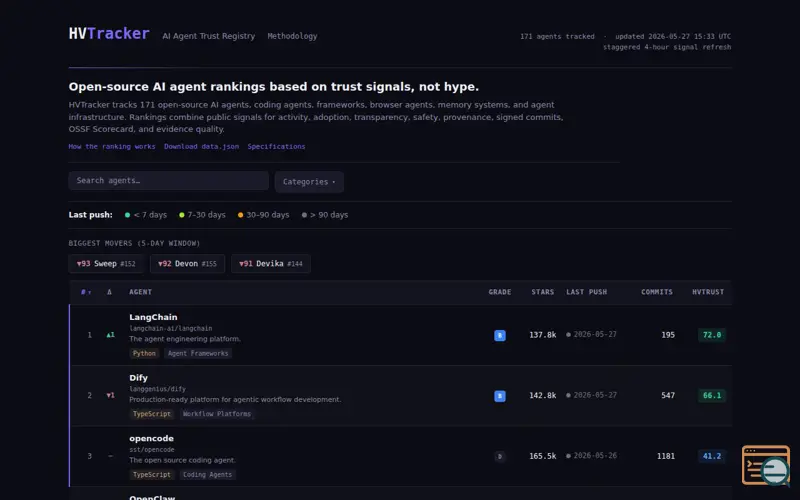Open the Dify agent name
This screenshot has height=500, width=800.
point(138,378)
